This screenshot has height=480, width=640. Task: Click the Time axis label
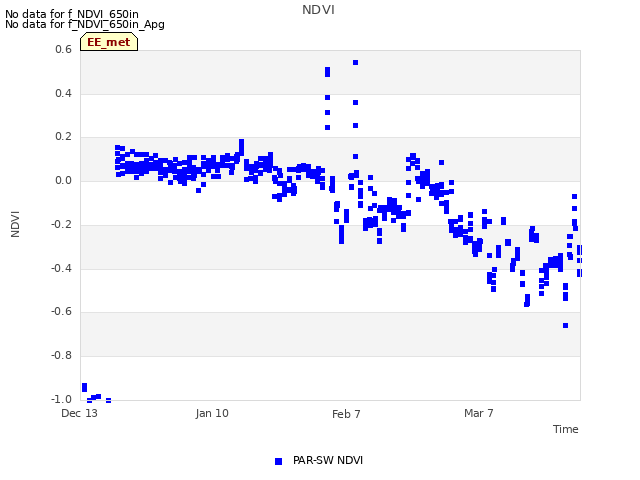566,429
